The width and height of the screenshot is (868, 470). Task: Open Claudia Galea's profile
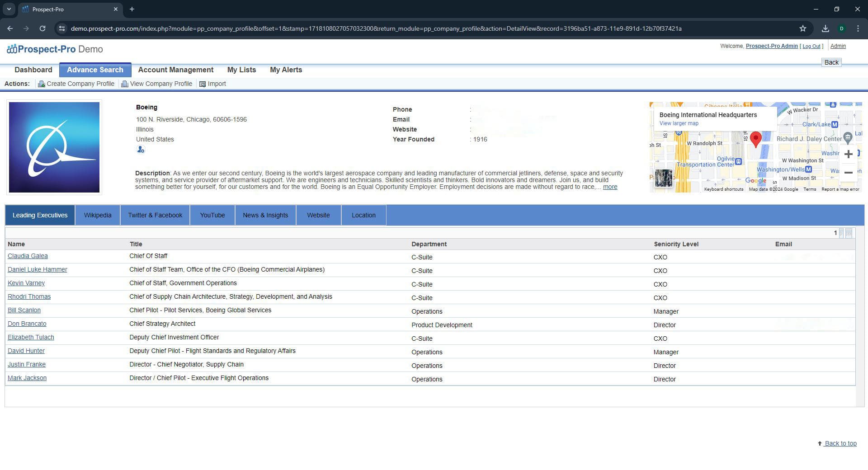(28, 256)
